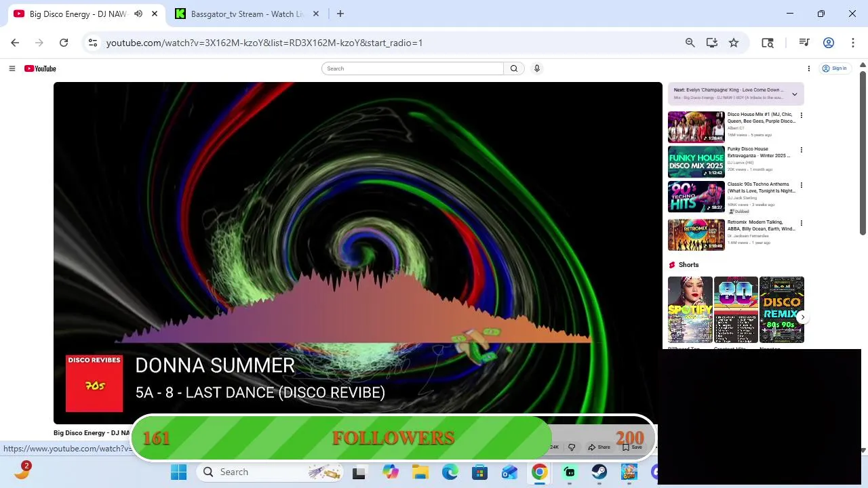
Task: Open options menu for Disco House Mix #1
Action: tap(801, 115)
